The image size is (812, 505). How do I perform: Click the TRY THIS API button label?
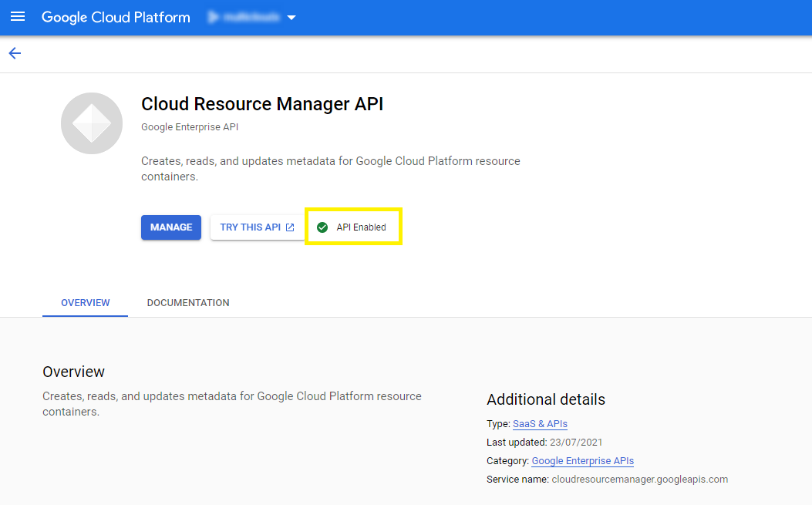(250, 227)
